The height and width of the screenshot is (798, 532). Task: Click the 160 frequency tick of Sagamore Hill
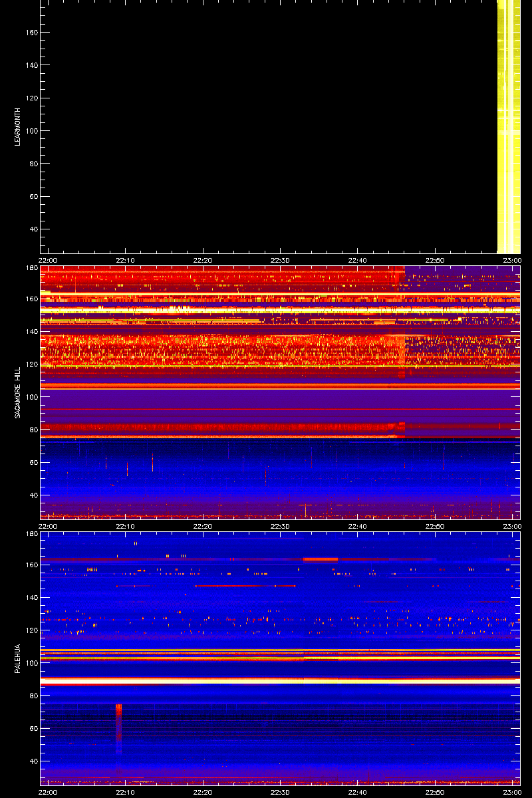[x=32, y=298]
